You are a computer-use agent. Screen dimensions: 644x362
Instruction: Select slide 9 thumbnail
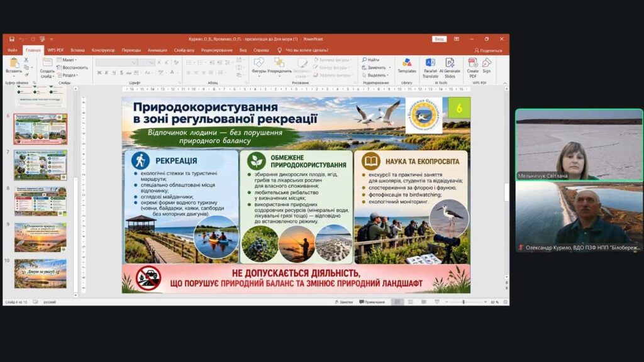point(40,237)
